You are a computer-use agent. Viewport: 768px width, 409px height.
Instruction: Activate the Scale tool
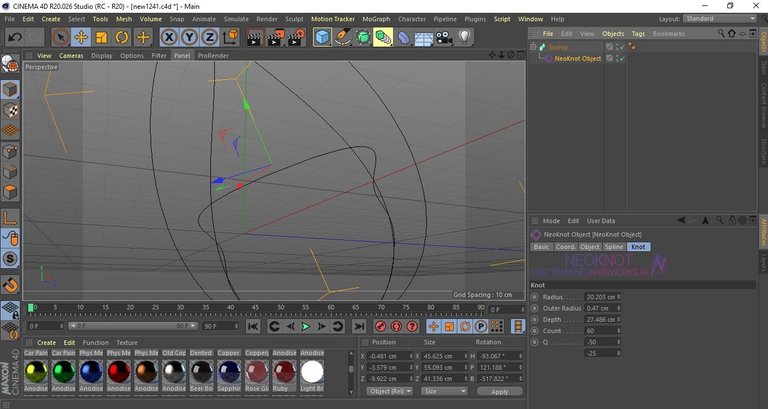pyautogui.click(x=101, y=37)
